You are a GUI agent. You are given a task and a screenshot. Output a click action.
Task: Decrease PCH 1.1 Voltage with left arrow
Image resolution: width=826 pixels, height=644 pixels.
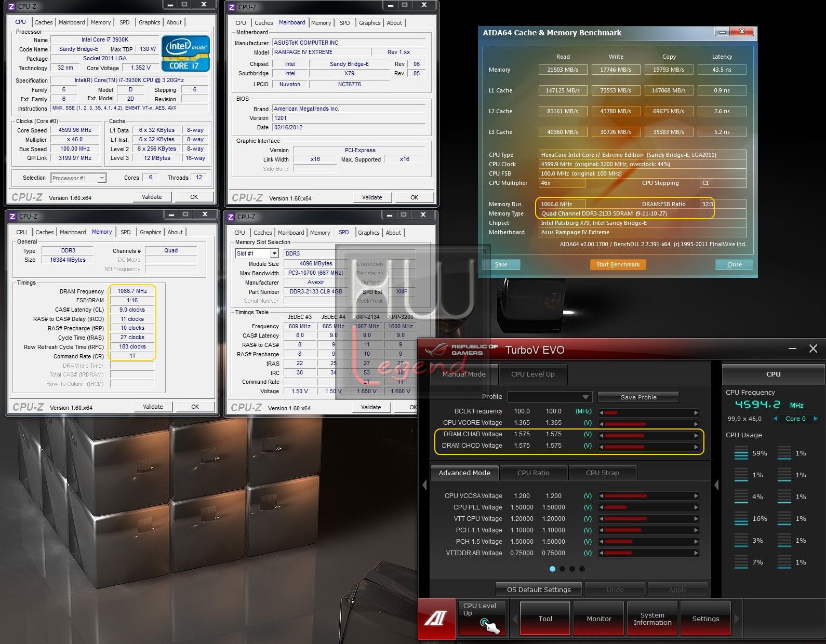click(x=602, y=530)
